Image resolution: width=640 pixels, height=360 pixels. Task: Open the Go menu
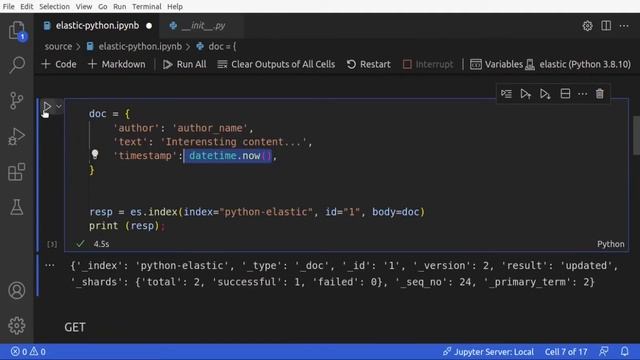tap(102, 7)
